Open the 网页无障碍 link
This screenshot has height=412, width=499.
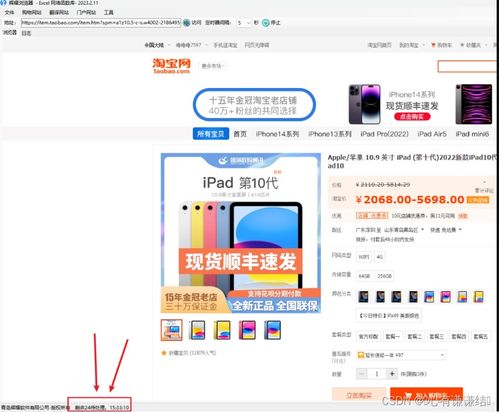click(x=257, y=45)
